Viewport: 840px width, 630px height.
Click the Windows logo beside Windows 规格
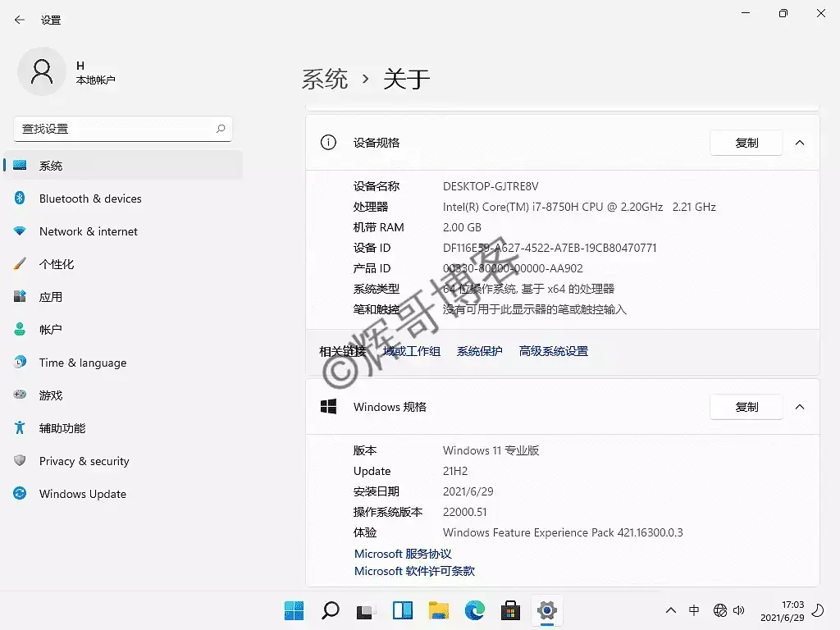coord(328,407)
